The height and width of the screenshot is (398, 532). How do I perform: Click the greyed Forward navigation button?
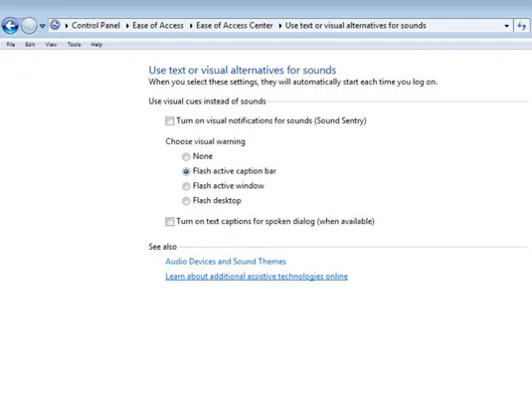(x=29, y=26)
